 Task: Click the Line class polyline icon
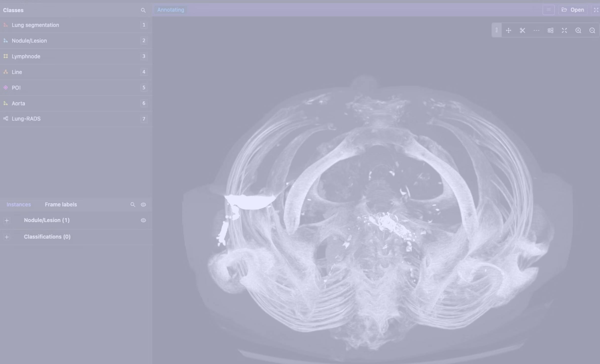coord(6,72)
